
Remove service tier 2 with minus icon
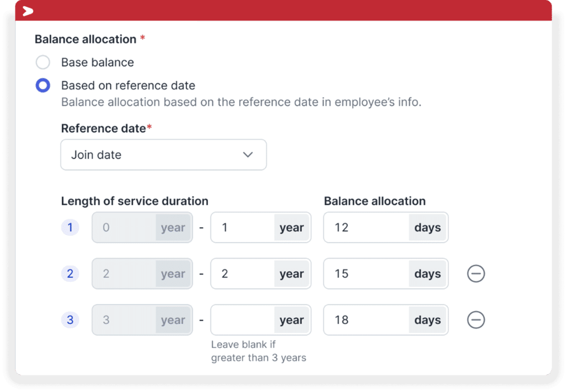[476, 274]
